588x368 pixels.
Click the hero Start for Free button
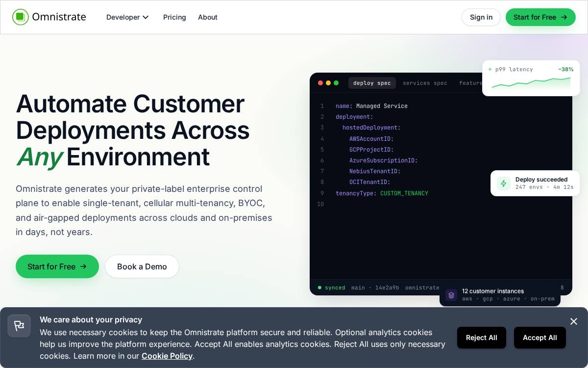click(x=57, y=266)
